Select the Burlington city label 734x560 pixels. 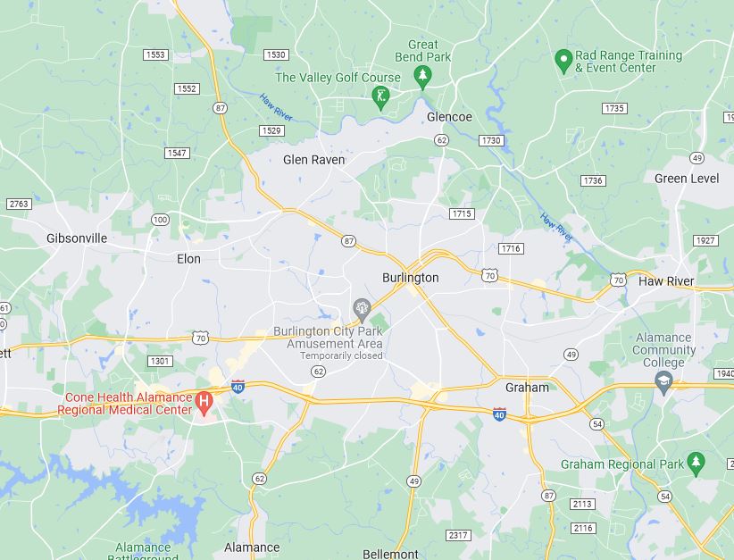point(411,278)
